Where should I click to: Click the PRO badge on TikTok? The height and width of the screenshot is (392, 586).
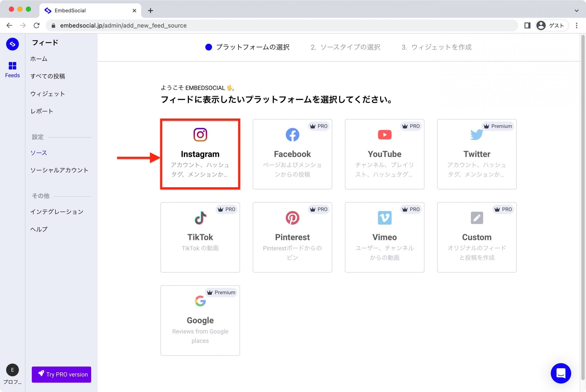[x=226, y=209]
